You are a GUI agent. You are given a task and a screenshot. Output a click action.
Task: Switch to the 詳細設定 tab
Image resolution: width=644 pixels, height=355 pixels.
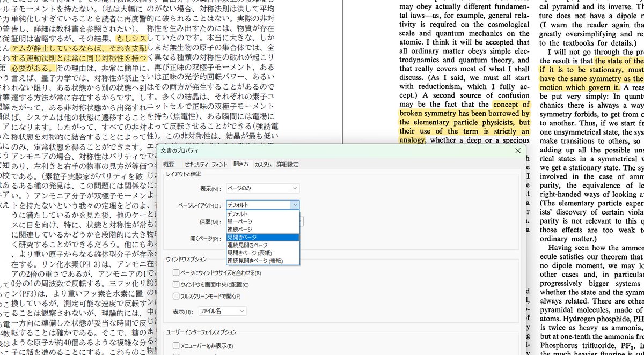coord(288,164)
